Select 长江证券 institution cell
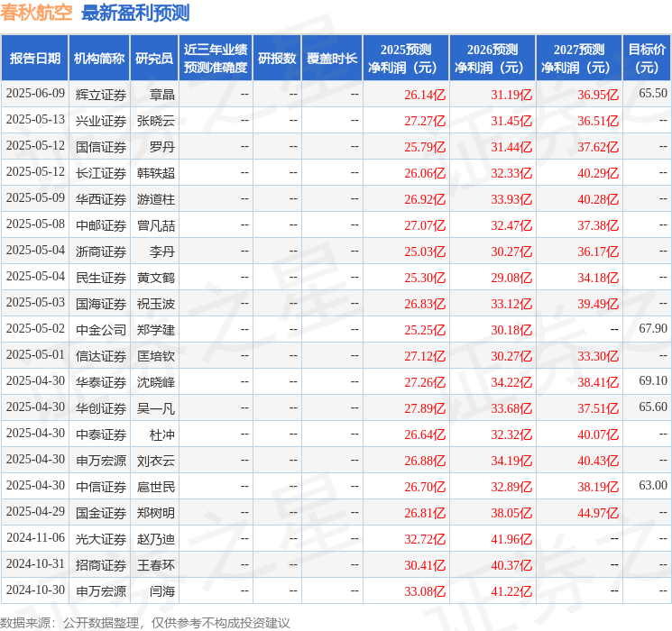The image size is (672, 631). click(101, 173)
